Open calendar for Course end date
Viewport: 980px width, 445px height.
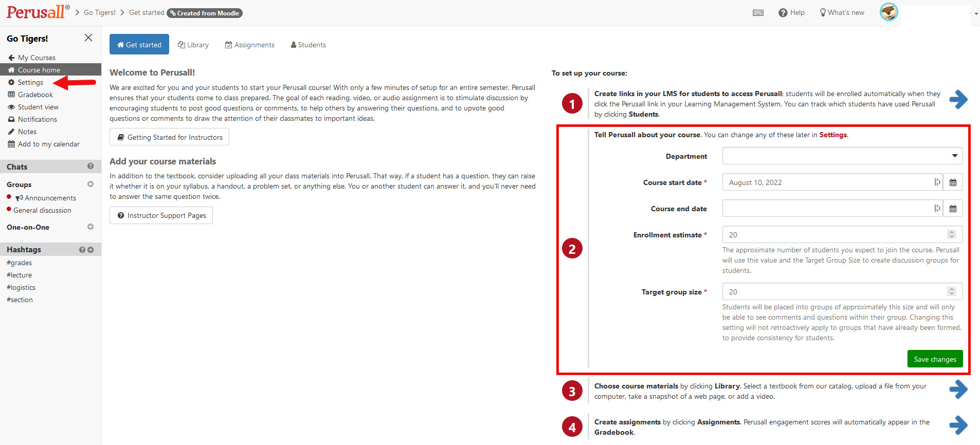tap(953, 209)
